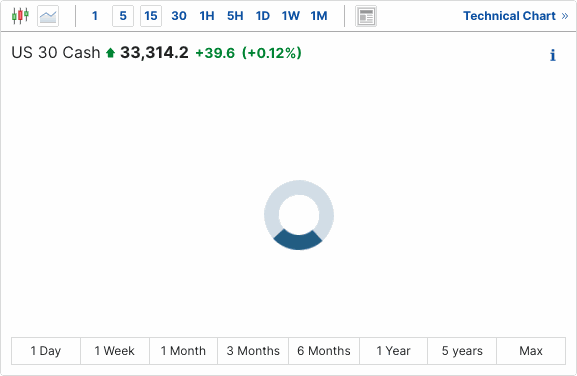Click the info icon
The width and height of the screenshot is (577, 376).
coord(552,55)
